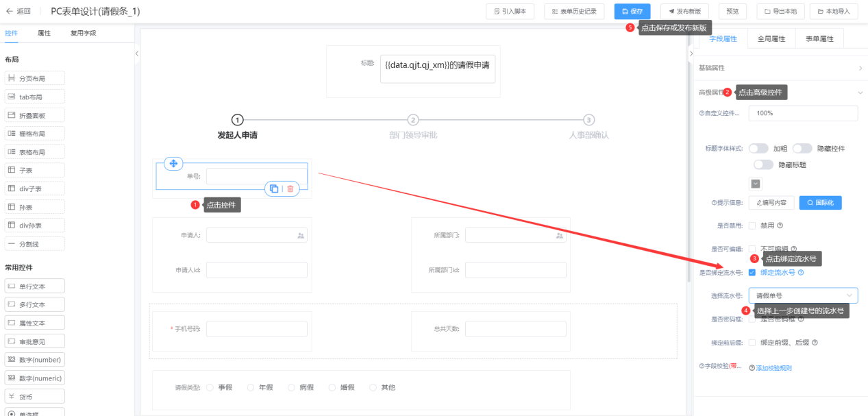868x416 pixels.
Task: Click the person picker icon in 申请人 field
Action: tap(300, 235)
